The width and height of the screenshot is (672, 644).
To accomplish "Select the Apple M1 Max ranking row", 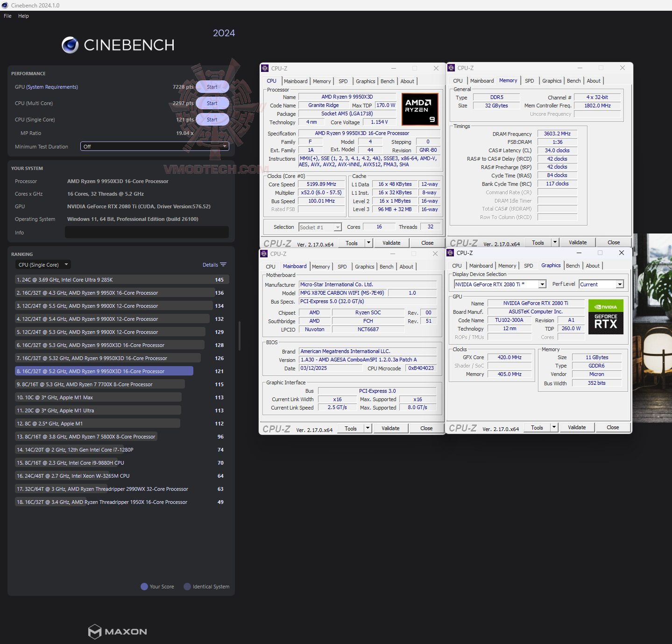I will tap(122, 397).
